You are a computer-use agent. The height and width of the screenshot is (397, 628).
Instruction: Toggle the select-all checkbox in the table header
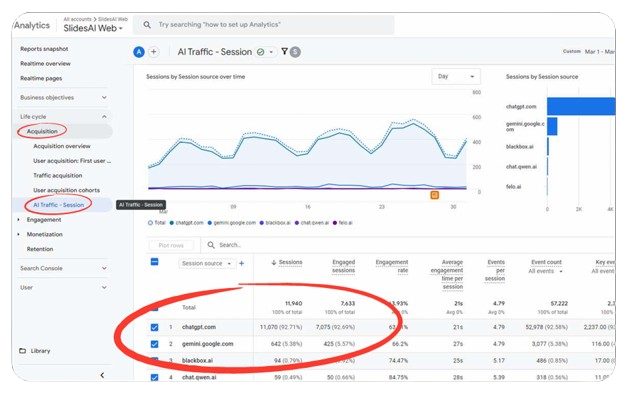pyautogui.click(x=154, y=262)
